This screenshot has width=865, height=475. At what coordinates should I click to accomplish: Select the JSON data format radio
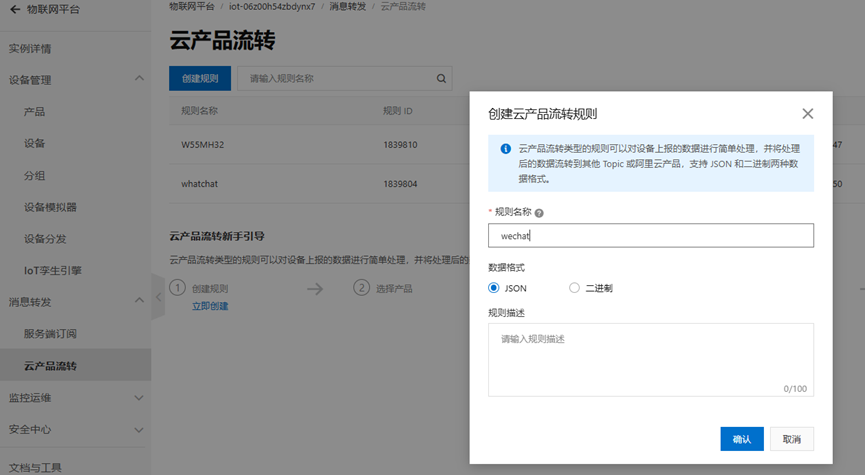(494, 288)
